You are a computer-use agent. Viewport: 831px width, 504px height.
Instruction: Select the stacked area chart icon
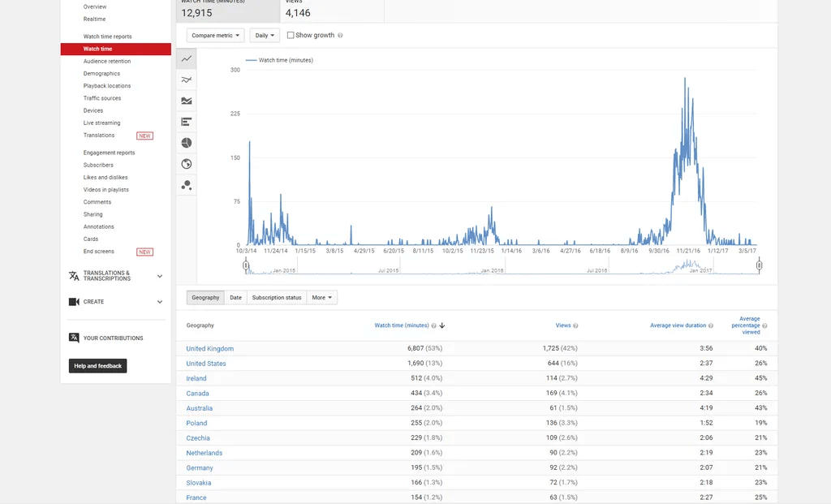coord(187,101)
